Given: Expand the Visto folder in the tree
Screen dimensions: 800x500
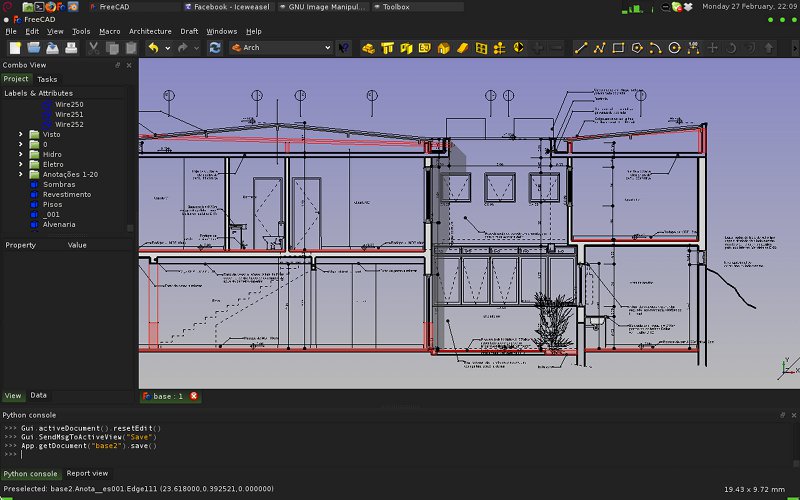Looking at the screenshot, I should 20,134.
